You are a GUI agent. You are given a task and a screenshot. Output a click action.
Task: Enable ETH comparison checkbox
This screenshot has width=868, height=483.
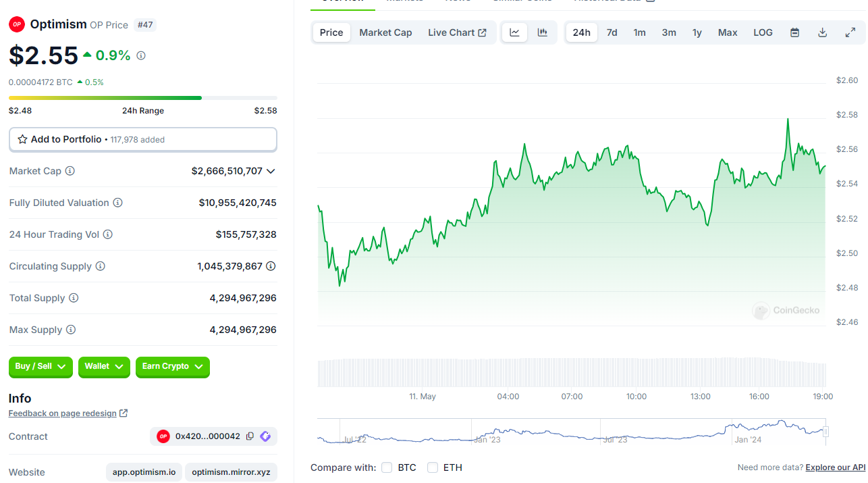(433, 467)
